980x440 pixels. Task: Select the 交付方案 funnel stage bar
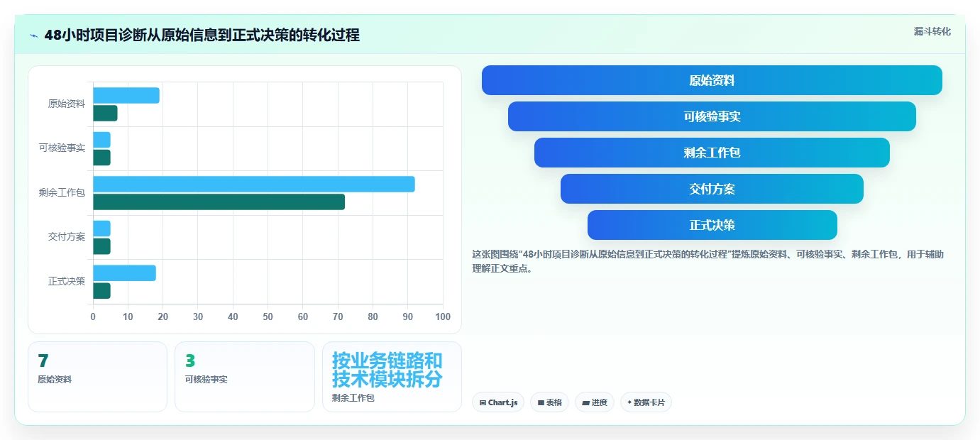pyautogui.click(x=712, y=189)
